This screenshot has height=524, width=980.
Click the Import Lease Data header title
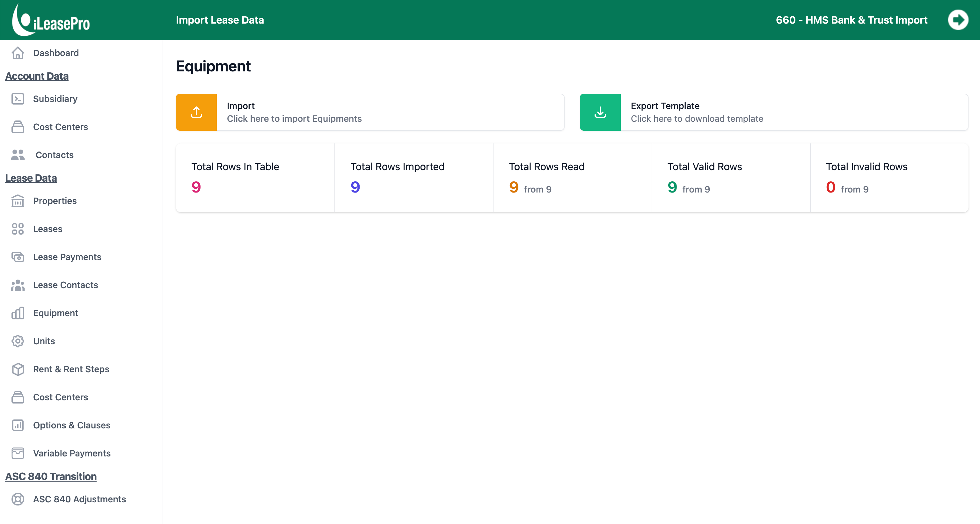click(x=220, y=20)
